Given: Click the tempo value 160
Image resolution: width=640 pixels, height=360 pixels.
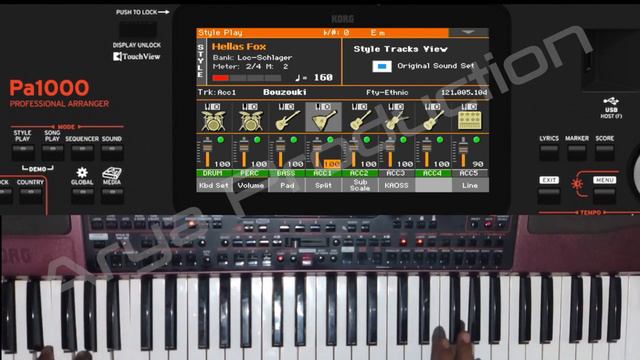Looking at the screenshot, I should (x=323, y=77).
